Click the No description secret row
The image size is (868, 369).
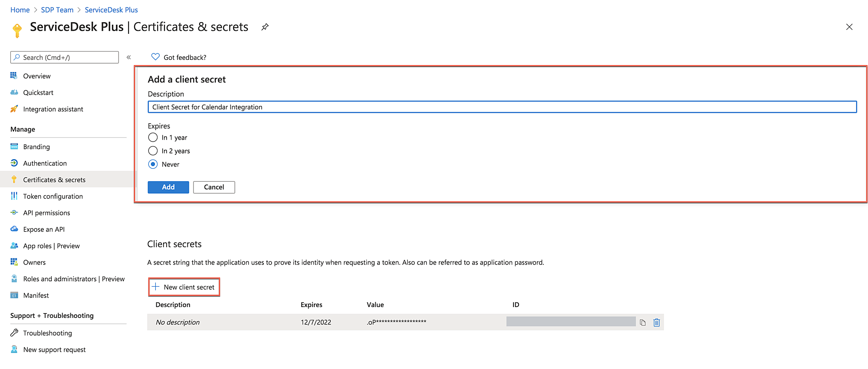(405, 322)
